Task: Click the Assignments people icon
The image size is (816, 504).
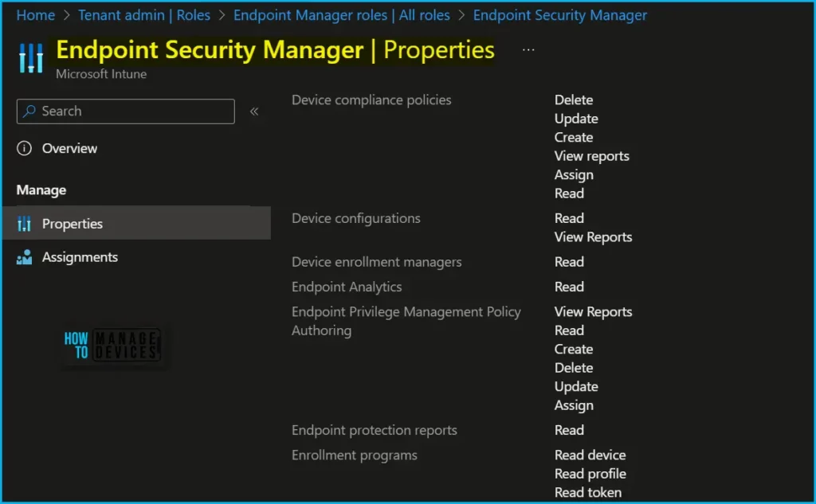Action: pyautogui.click(x=25, y=257)
